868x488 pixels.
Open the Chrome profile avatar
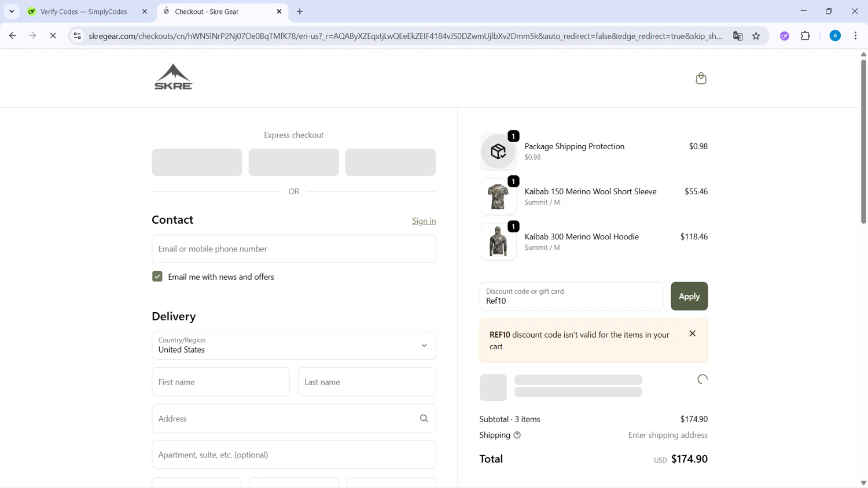[835, 36]
